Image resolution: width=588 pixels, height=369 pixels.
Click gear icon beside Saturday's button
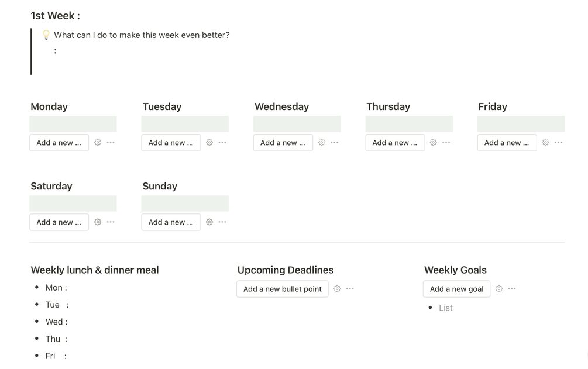tap(98, 222)
